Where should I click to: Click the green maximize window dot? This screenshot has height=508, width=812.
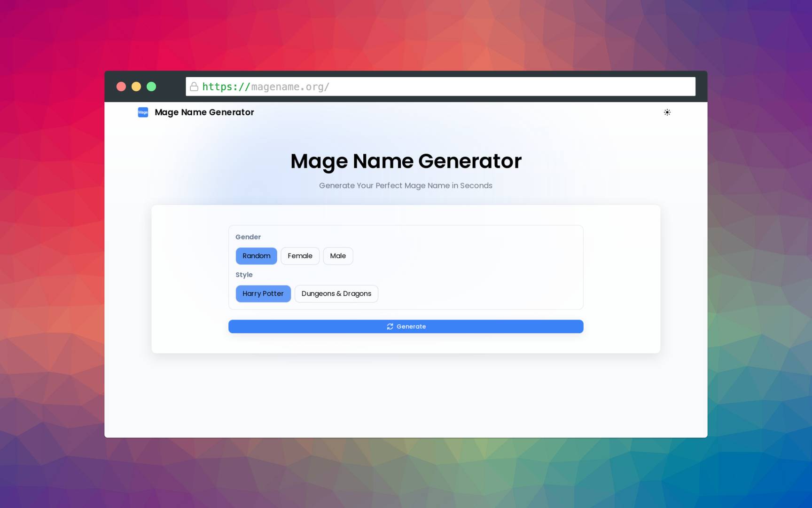[151, 87]
